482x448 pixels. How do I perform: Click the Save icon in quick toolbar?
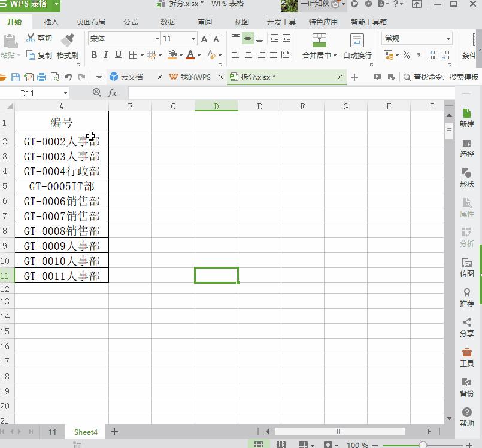(x=16, y=77)
